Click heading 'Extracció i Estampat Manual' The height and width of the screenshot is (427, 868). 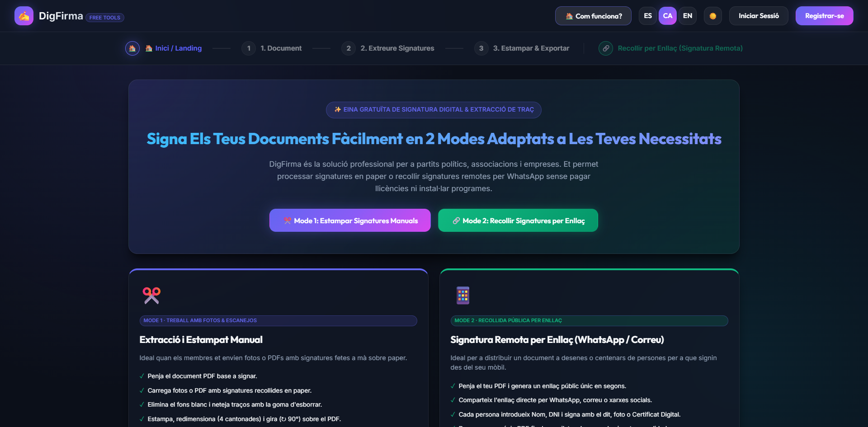click(x=201, y=340)
